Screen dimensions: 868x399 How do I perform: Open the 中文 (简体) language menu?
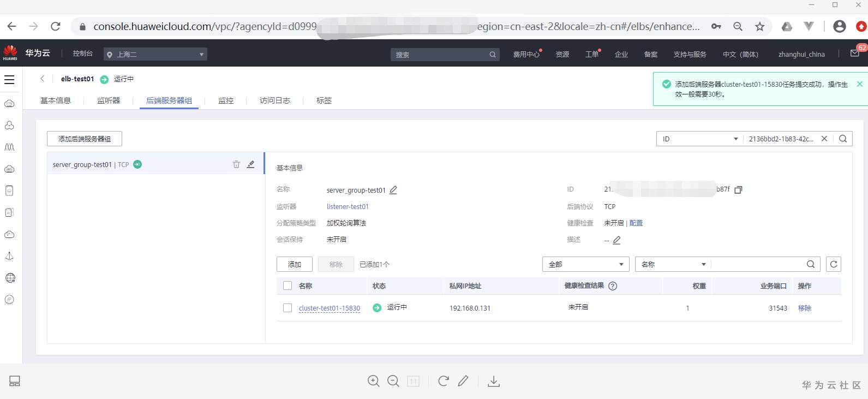740,54
